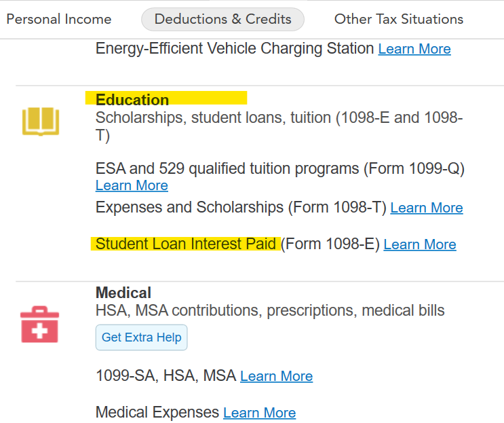Select ESA and 529 qualified tuition programs item
The height and width of the screenshot is (423, 504).
[x=280, y=168]
